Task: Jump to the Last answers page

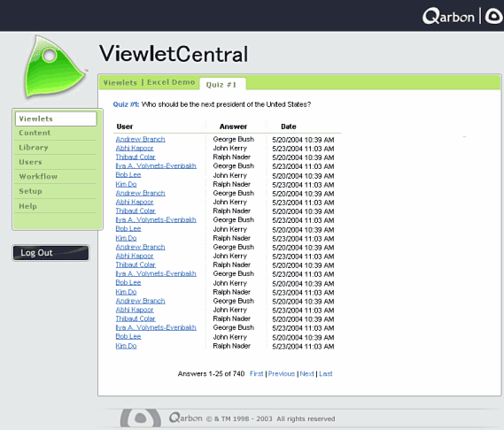Action: click(x=326, y=373)
